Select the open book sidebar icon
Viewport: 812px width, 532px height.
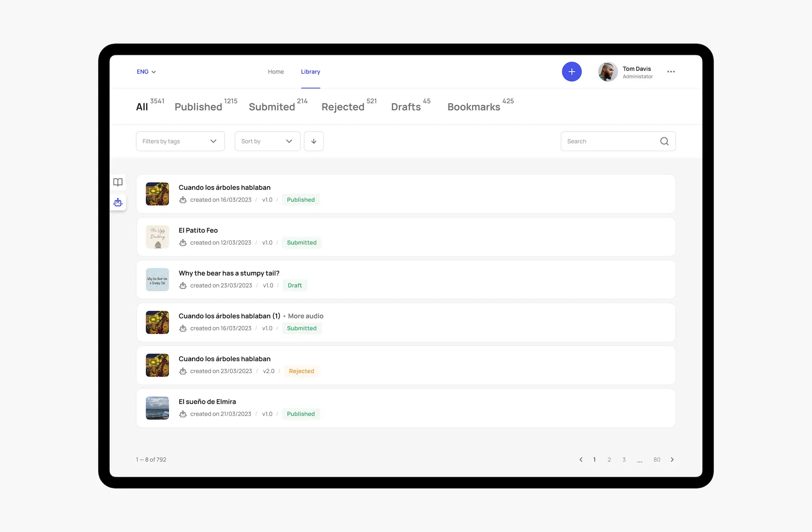118,182
